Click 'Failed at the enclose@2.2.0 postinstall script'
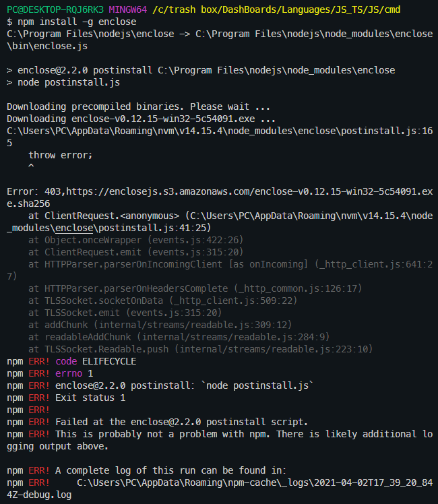This screenshot has width=438, height=504. click(x=181, y=422)
